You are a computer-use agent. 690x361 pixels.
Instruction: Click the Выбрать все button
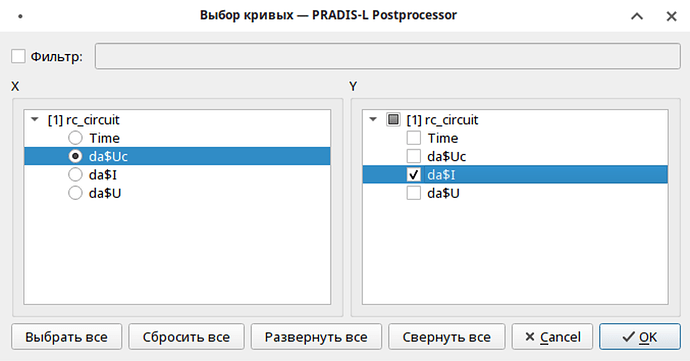tap(66, 337)
